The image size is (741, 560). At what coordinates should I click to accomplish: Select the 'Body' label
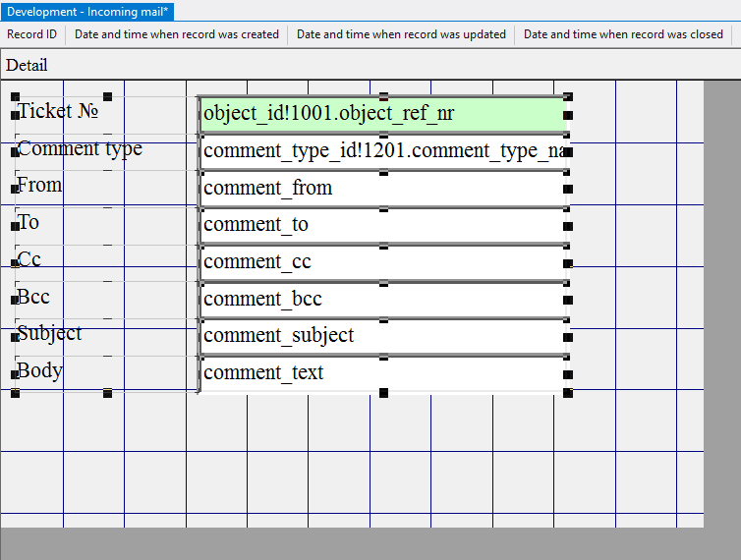tap(40, 370)
